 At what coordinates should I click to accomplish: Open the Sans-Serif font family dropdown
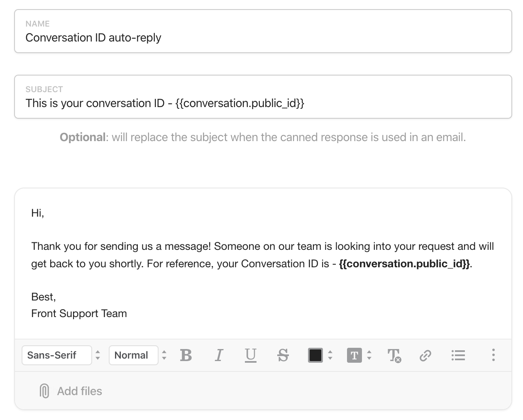[x=57, y=355]
